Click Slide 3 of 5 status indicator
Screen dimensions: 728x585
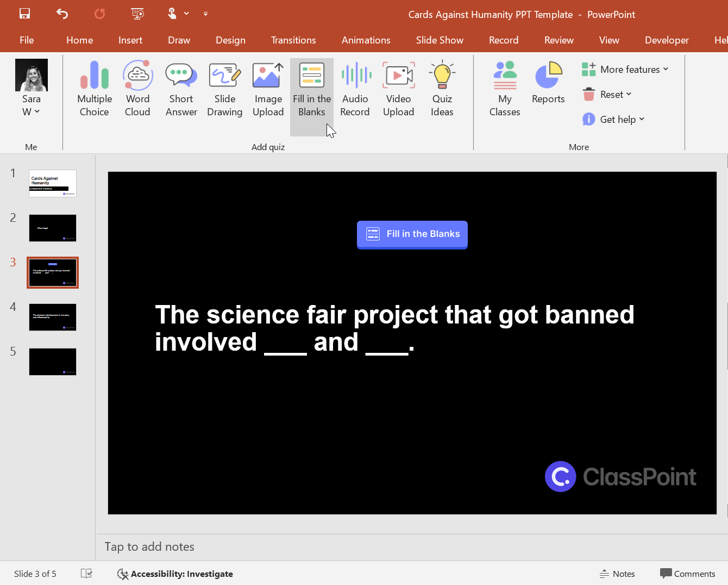click(x=35, y=574)
